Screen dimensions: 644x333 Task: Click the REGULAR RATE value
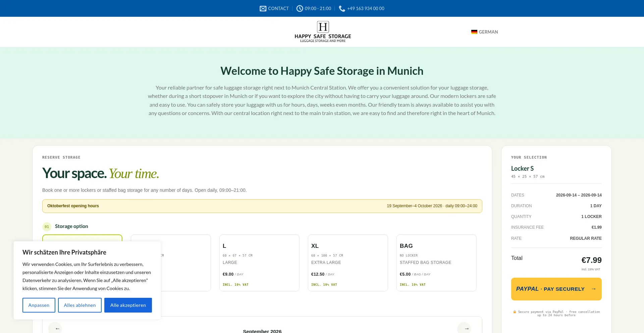click(586, 238)
